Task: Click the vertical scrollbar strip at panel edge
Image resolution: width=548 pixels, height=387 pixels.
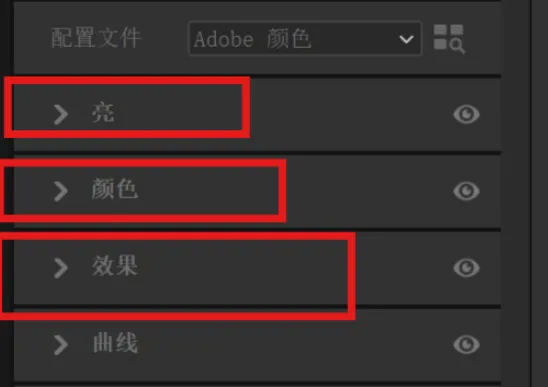Action: (517, 193)
